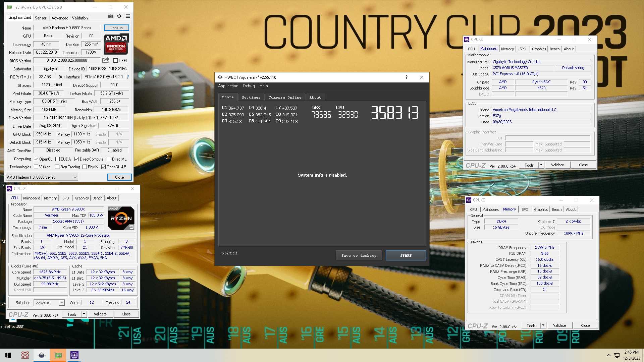Click the BIOS version field in GPU-Z
The height and width of the screenshot is (362, 644).
[67, 60]
